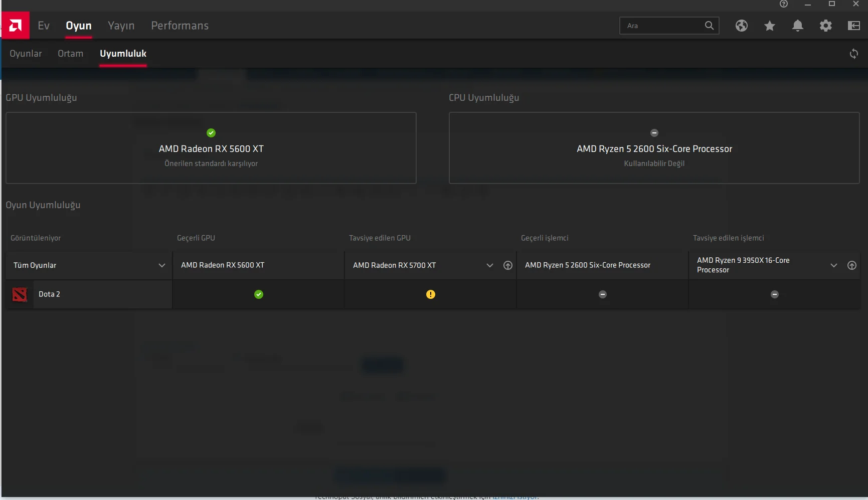Click AMD Ryzen 5 2600 under Geçerli işlemci

pos(588,265)
